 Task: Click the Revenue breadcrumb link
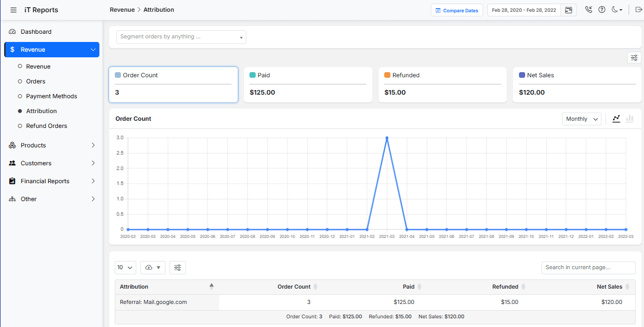(x=122, y=10)
